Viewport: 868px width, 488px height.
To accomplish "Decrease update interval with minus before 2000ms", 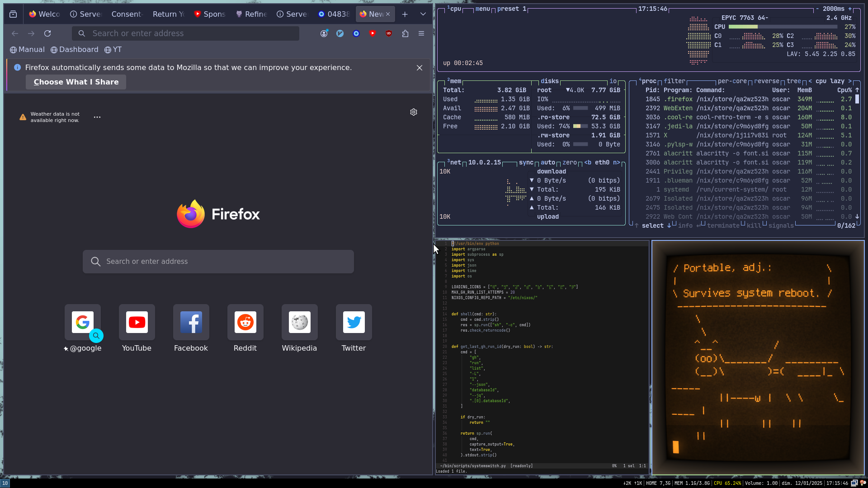I will click(817, 9).
